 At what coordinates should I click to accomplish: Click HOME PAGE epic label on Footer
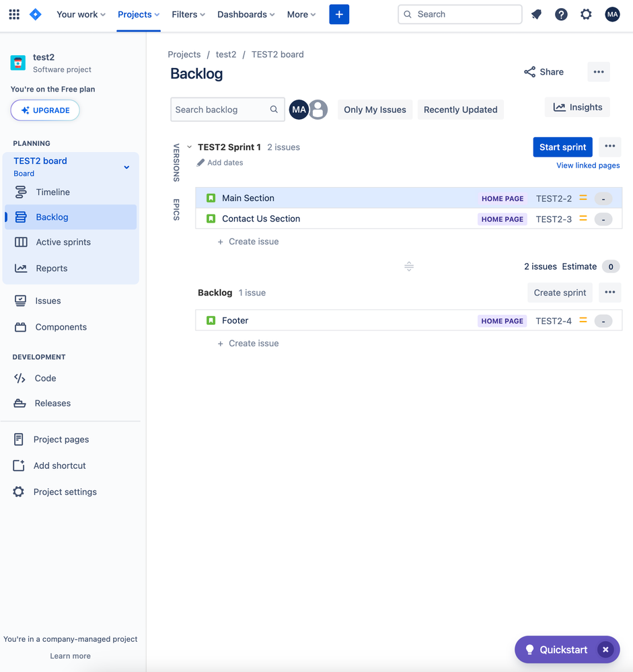pyautogui.click(x=502, y=321)
